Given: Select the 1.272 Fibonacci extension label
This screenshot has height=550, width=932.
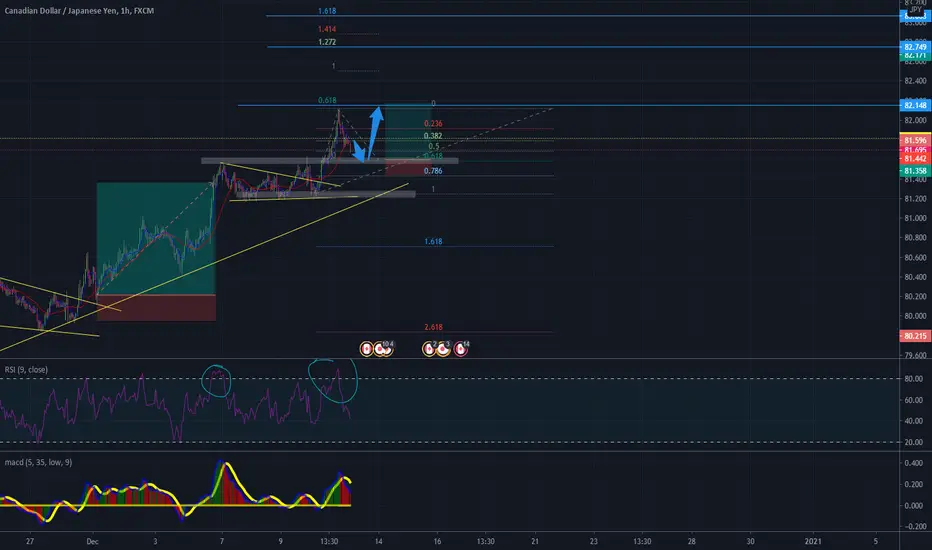Looking at the screenshot, I should [x=327, y=42].
